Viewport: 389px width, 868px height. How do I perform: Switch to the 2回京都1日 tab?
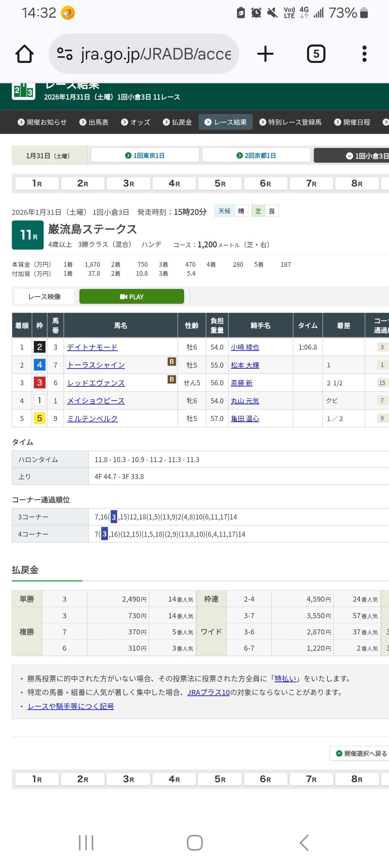256,155
